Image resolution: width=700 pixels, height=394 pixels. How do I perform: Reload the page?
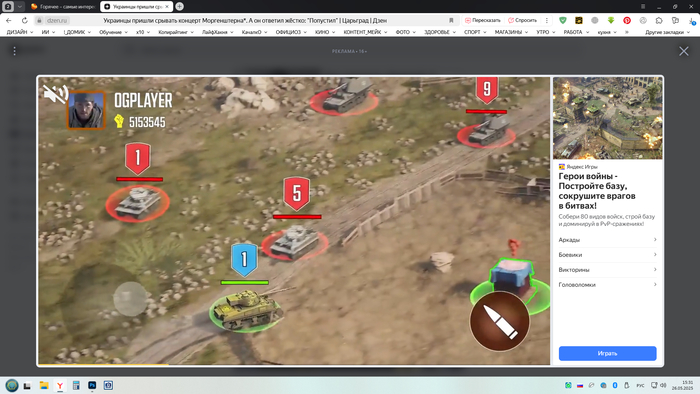tap(25, 21)
